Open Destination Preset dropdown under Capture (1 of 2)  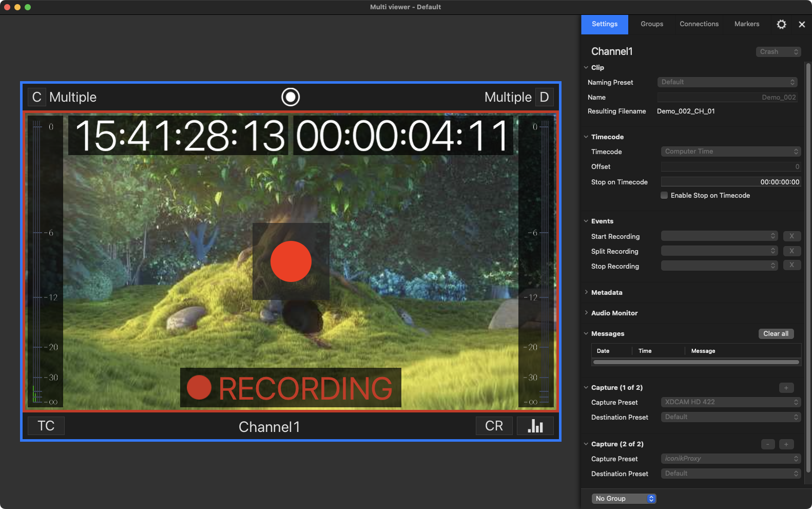731,417
